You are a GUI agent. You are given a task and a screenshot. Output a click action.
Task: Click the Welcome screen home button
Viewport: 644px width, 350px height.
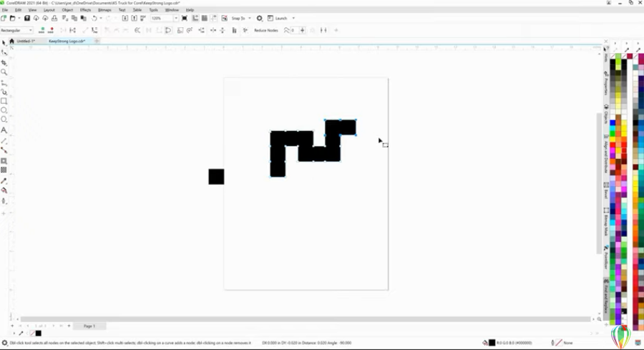pos(12,41)
